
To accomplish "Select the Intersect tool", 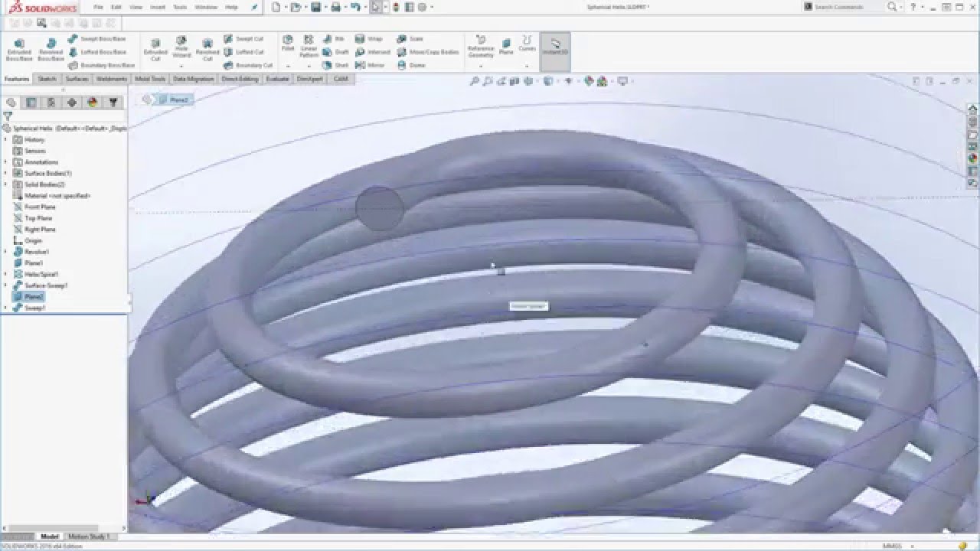I will [x=373, y=52].
